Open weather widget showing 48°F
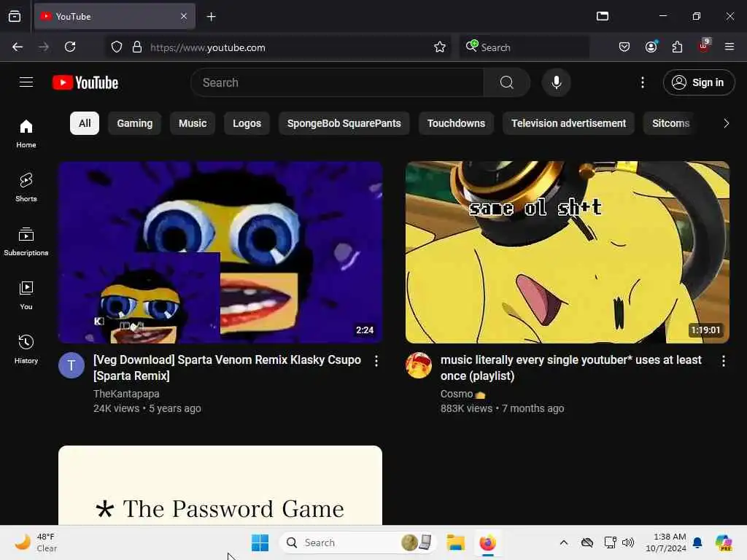 click(x=36, y=542)
